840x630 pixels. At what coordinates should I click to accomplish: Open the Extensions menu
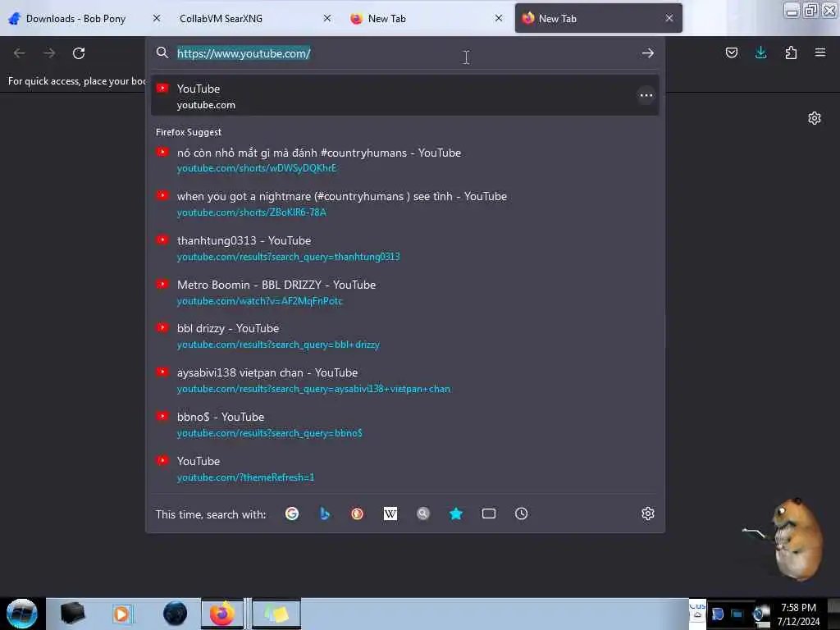pyautogui.click(x=791, y=52)
